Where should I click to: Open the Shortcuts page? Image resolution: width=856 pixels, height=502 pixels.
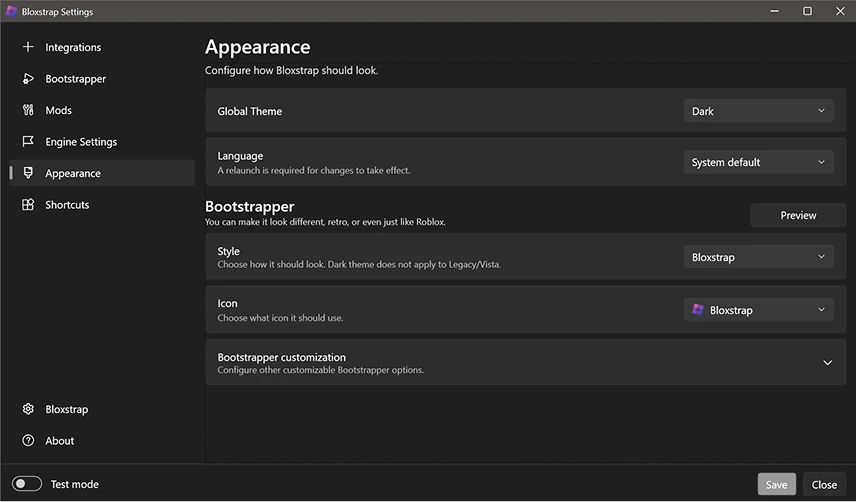102,205
